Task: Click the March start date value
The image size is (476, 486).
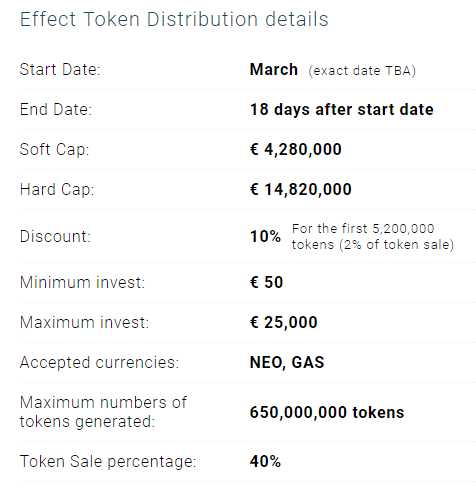Action: click(x=274, y=70)
